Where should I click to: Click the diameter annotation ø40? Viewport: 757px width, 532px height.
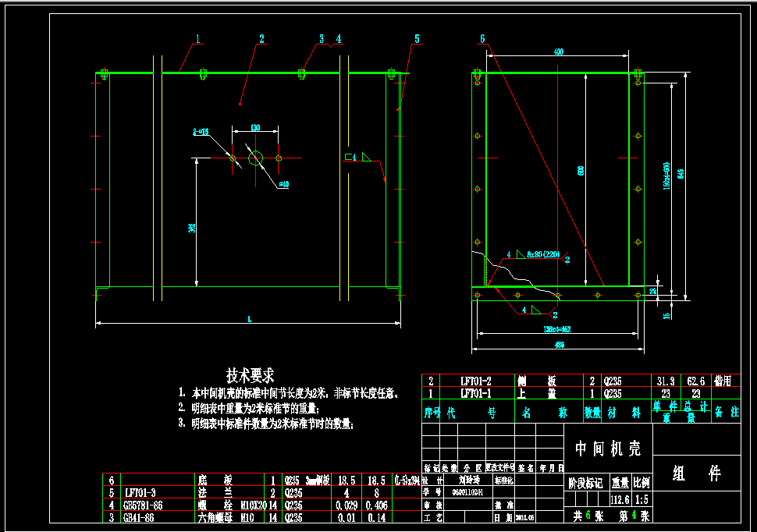pyautogui.click(x=283, y=184)
